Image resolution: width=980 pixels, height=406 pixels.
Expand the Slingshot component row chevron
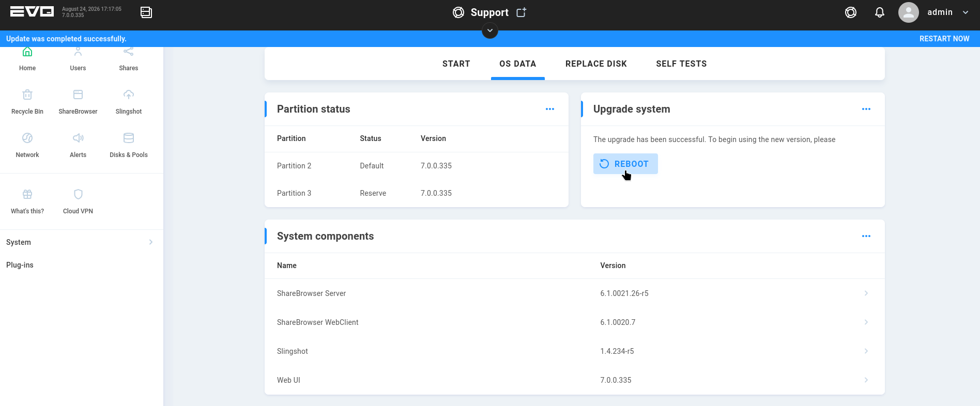point(866,351)
